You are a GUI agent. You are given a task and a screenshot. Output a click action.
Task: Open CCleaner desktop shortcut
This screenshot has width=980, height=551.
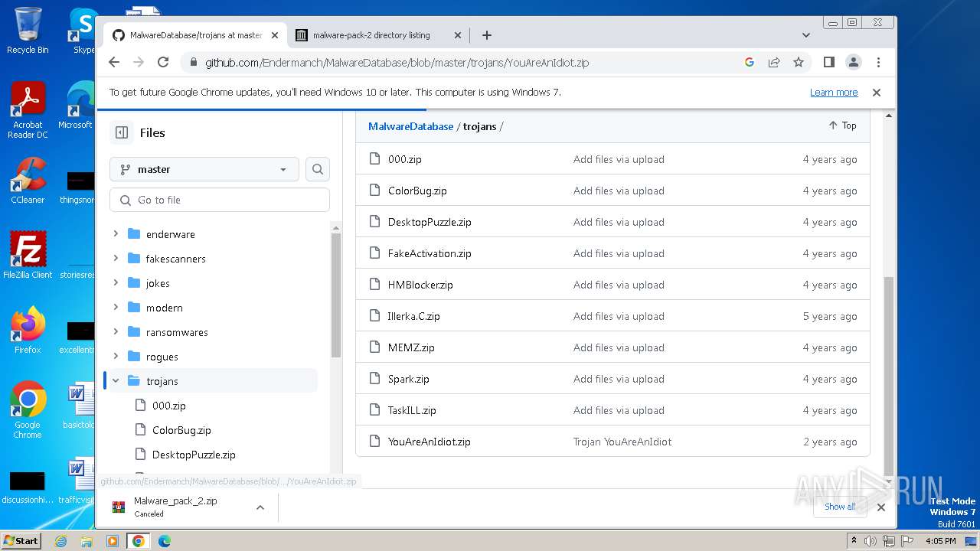pos(28,181)
